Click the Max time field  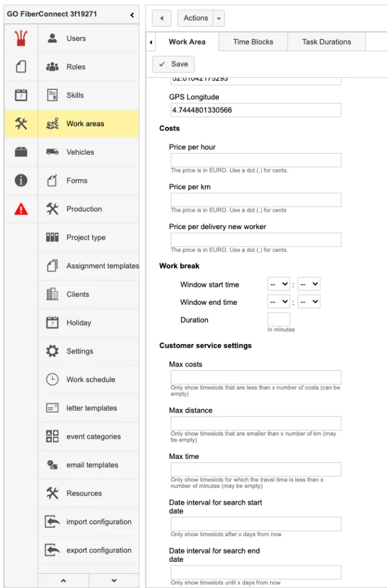tap(256, 469)
